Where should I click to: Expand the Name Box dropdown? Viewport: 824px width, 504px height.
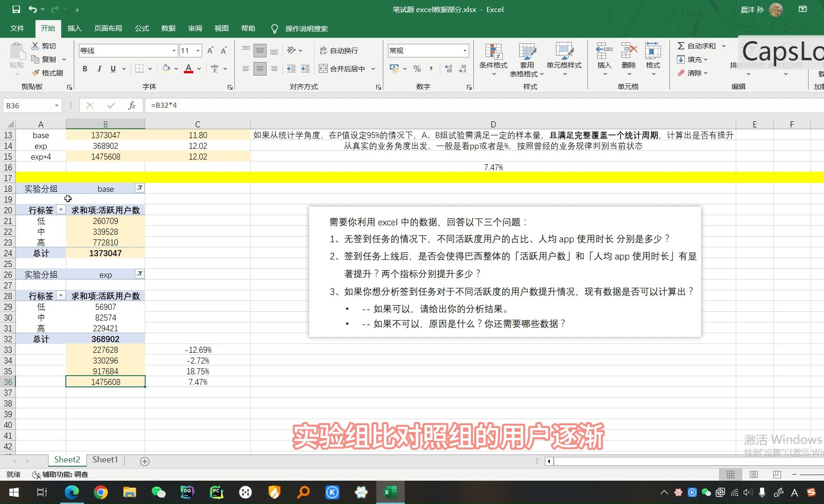[x=56, y=105]
